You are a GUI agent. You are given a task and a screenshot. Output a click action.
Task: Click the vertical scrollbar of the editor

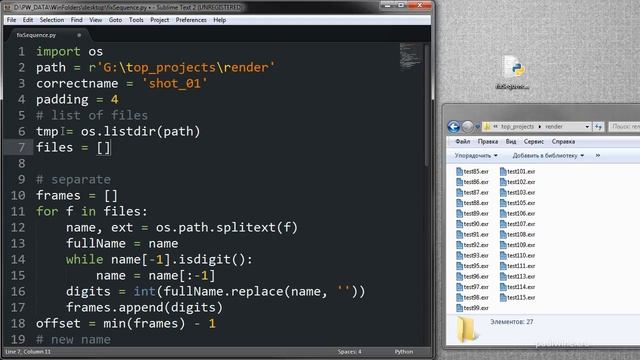coord(427,105)
